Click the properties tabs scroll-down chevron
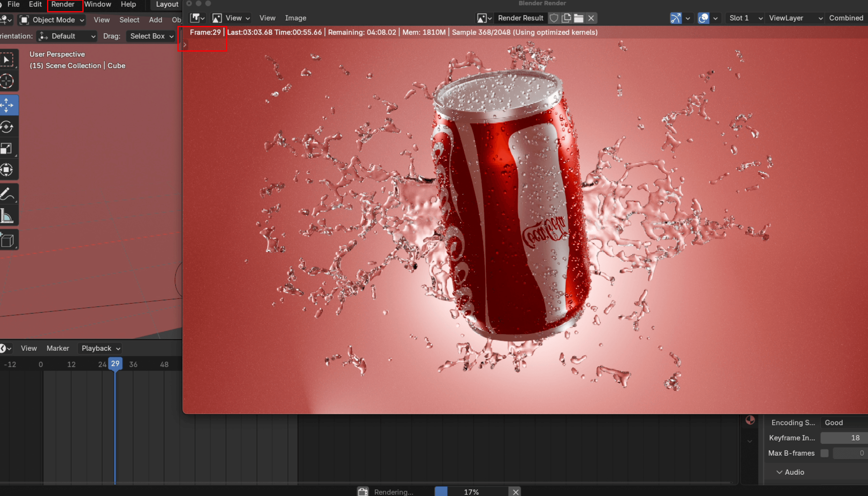 (x=750, y=441)
